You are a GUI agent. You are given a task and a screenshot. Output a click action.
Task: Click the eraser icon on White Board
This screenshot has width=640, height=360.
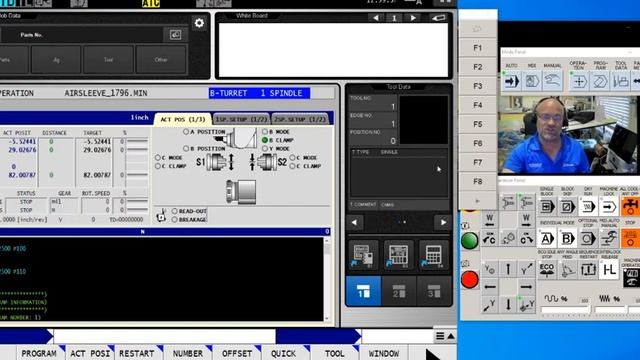(438, 18)
